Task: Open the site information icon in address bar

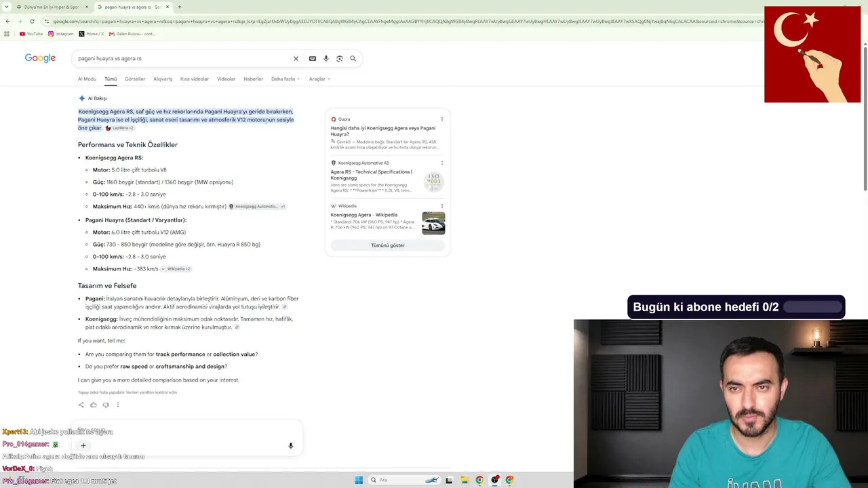Action: (x=47, y=21)
